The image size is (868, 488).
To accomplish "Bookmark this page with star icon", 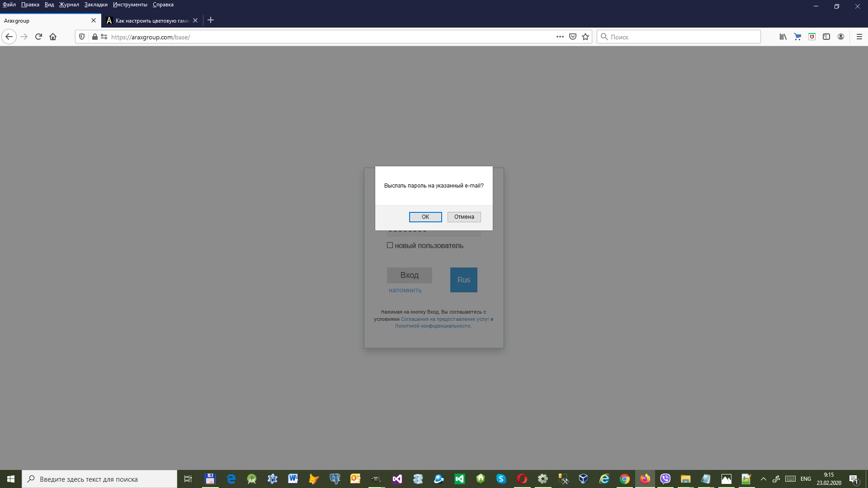I will pos(585,37).
